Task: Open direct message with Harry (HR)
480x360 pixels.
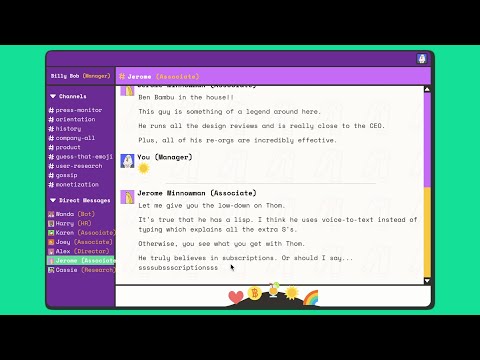Action: pyautogui.click(x=70, y=223)
